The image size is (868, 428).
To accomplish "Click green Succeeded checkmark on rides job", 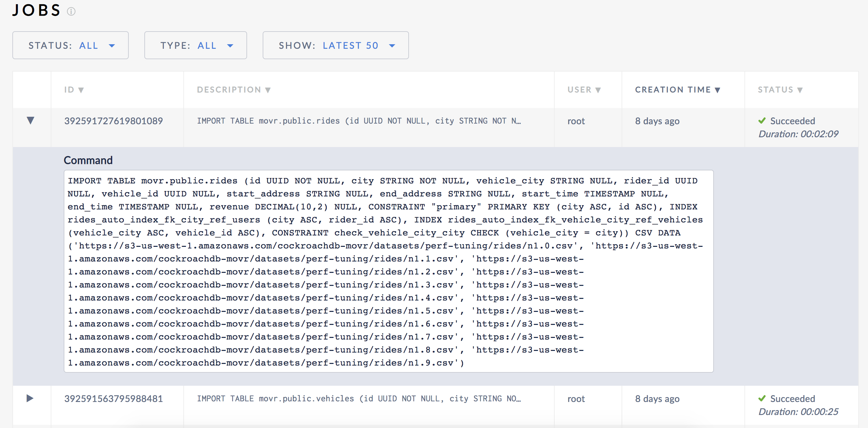I will click(762, 121).
